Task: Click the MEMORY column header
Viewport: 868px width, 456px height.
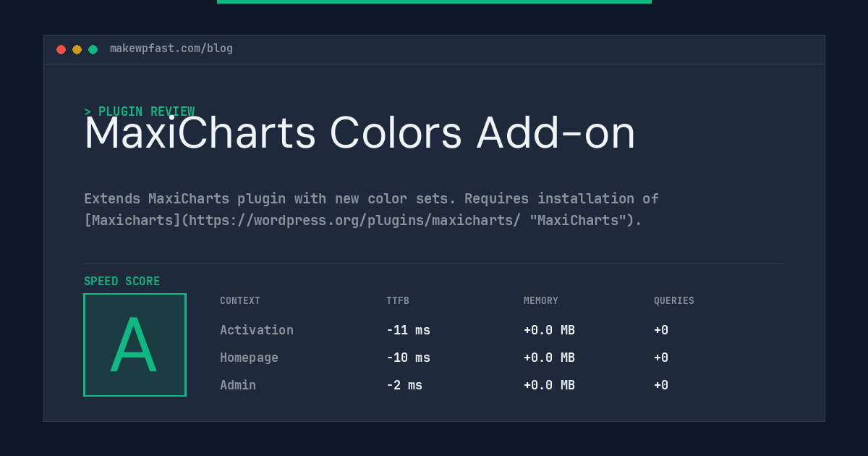Action: click(541, 301)
